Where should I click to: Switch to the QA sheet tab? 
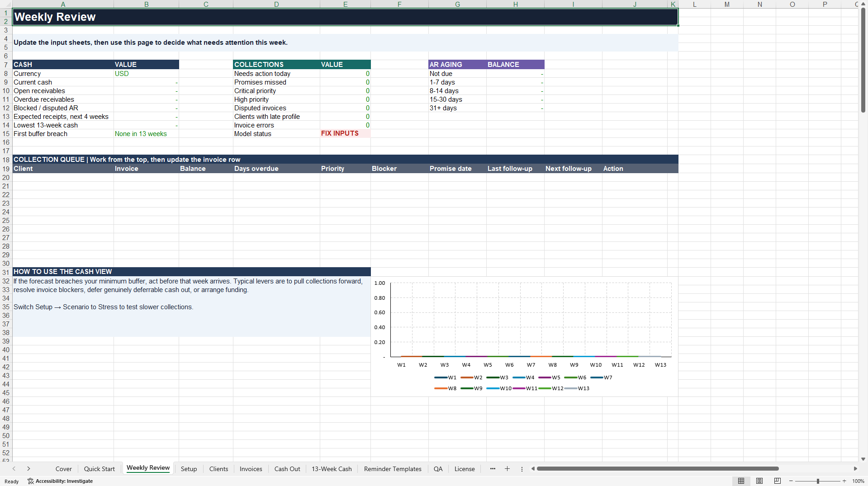pos(438,469)
